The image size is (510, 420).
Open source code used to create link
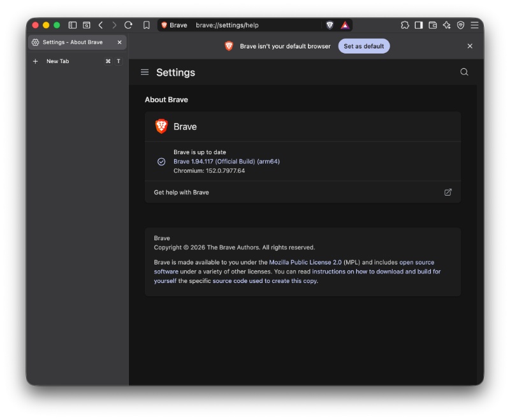click(x=265, y=281)
